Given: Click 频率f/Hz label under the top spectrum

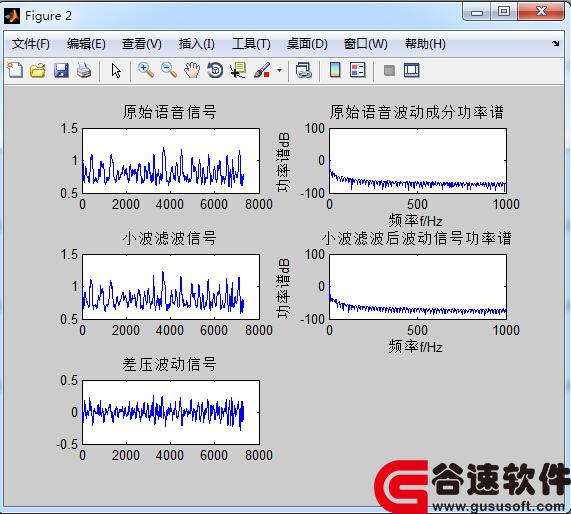Looking at the screenshot, I should [x=416, y=221].
